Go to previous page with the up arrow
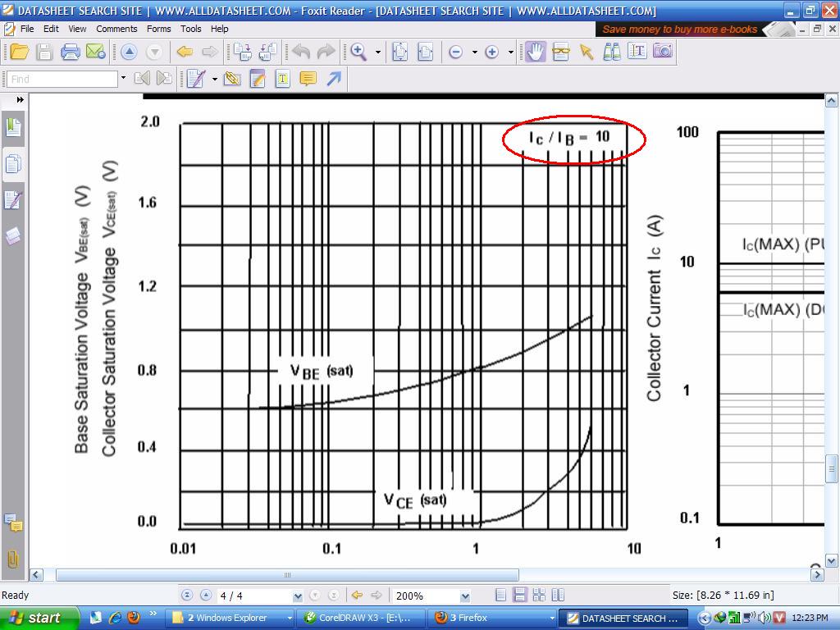Viewport: 840px width, 630px height. point(129,52)
